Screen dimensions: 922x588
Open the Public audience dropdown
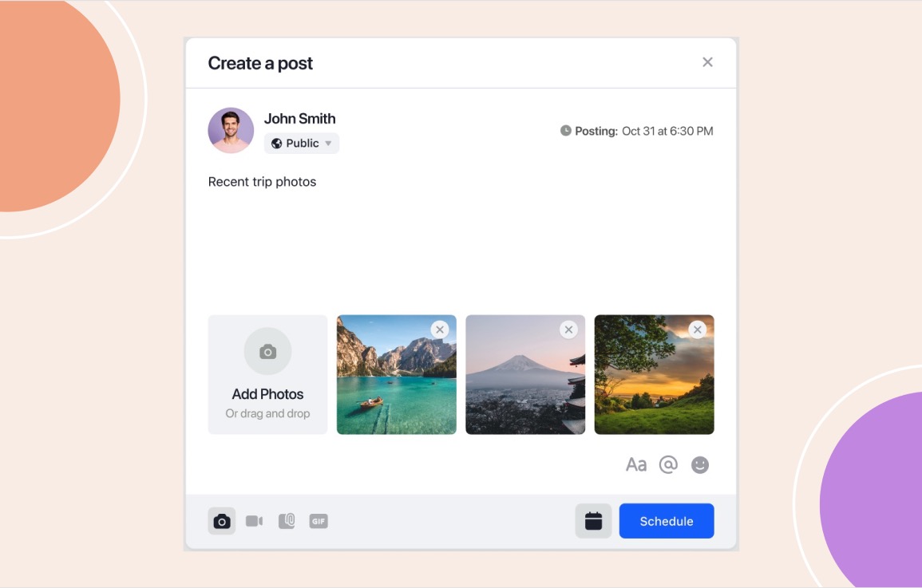[x=302, y=144]
